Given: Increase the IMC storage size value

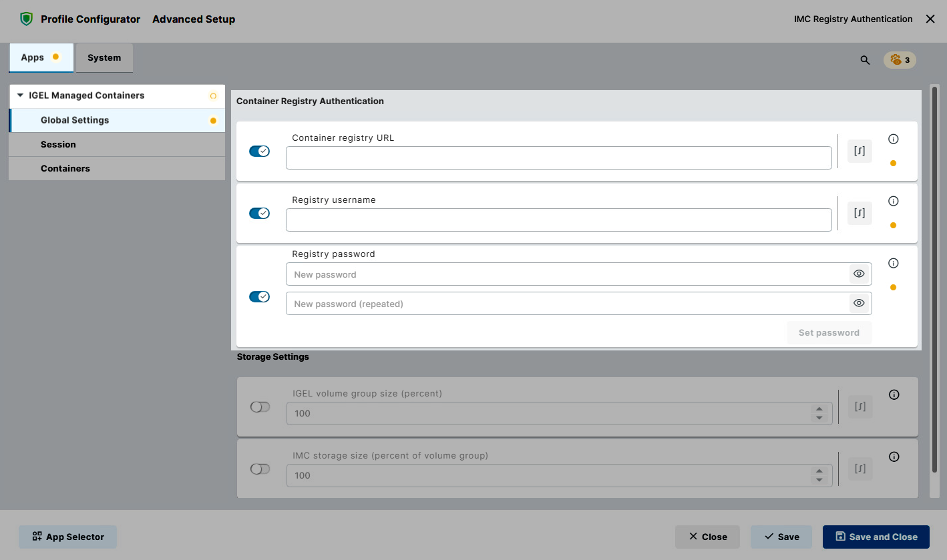Looking at the screenshot, I should tap(819, 471).
